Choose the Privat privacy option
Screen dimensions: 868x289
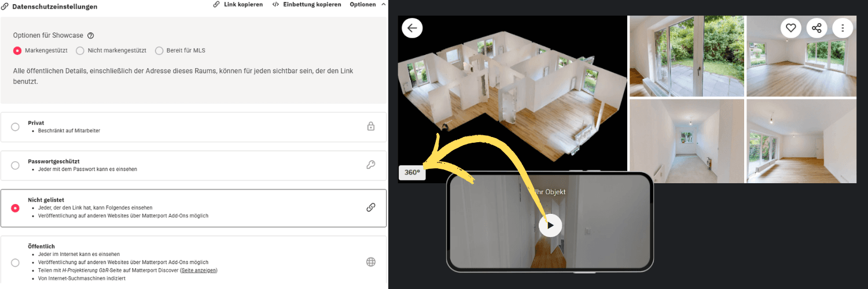[x=15, y=127]
